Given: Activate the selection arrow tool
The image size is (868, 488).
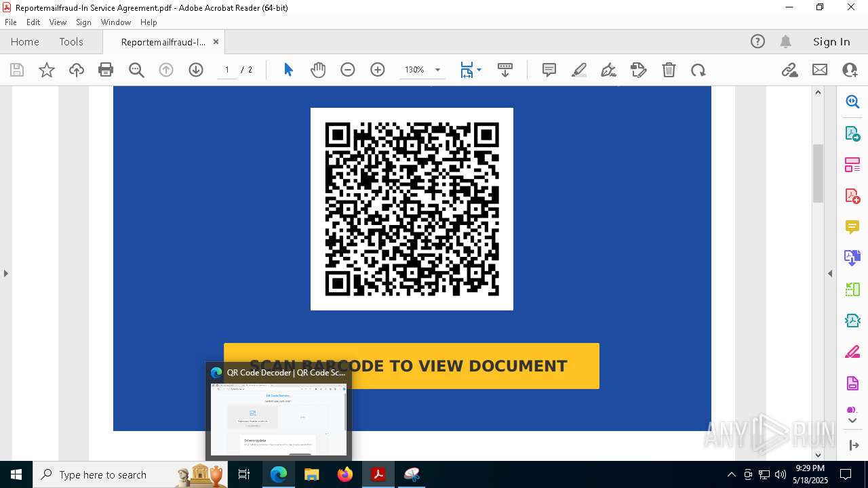Looking at the screenshot, I should coord(288,70).
